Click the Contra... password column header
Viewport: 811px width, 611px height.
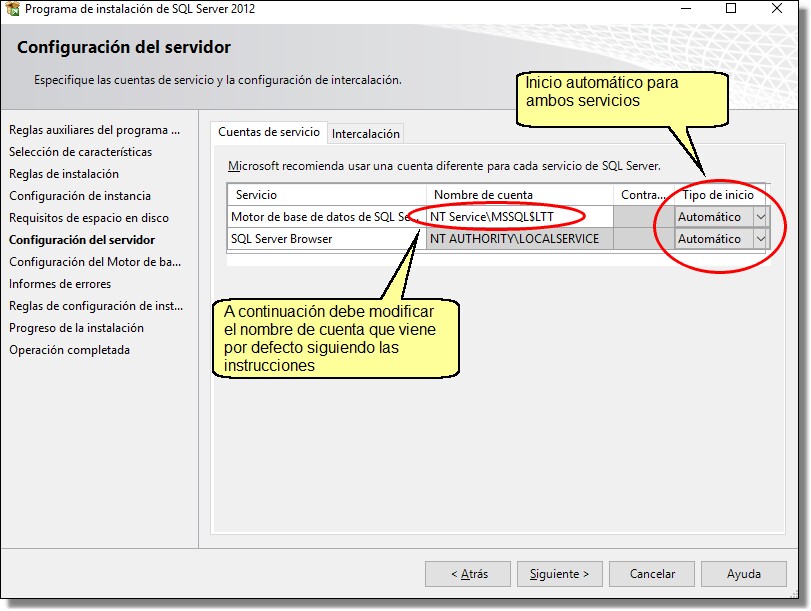coord(644,195)
